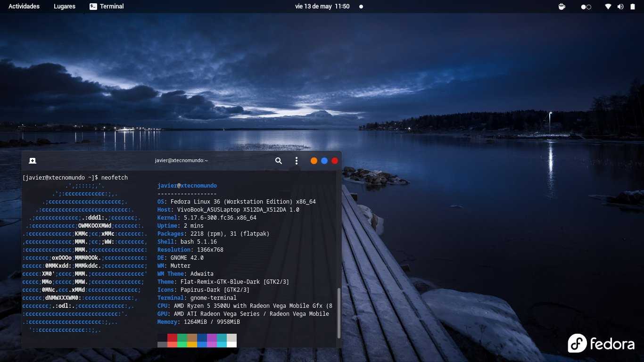Close the terminal with the red button
Viewport: 644px width, 362px height.
point(335,161)
